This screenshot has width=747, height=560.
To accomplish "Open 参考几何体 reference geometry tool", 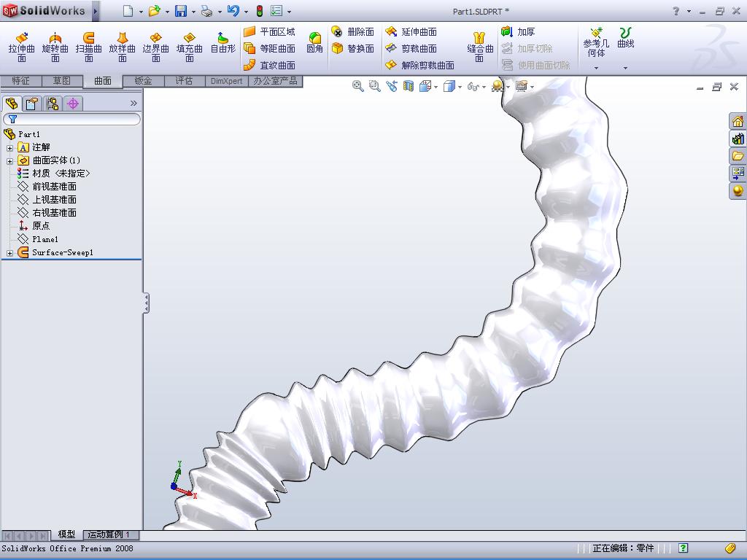I will tap(596, 42).
